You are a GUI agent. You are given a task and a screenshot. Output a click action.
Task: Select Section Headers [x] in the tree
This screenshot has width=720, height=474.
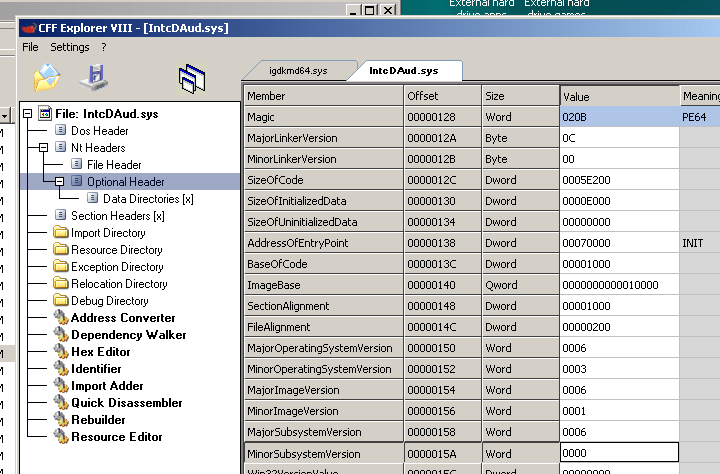(117, 216)
